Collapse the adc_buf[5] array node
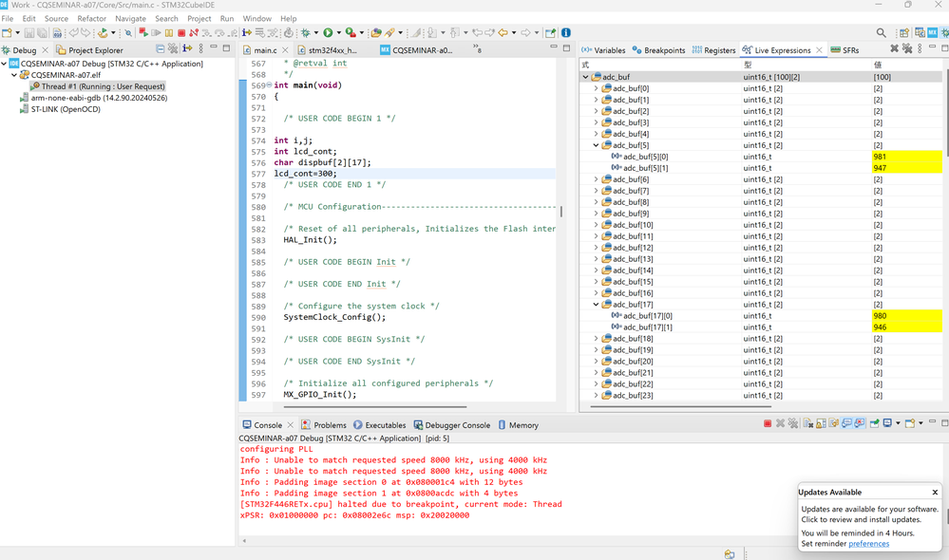The height and width of the screenshot is (560, 949). pos(597,145)
